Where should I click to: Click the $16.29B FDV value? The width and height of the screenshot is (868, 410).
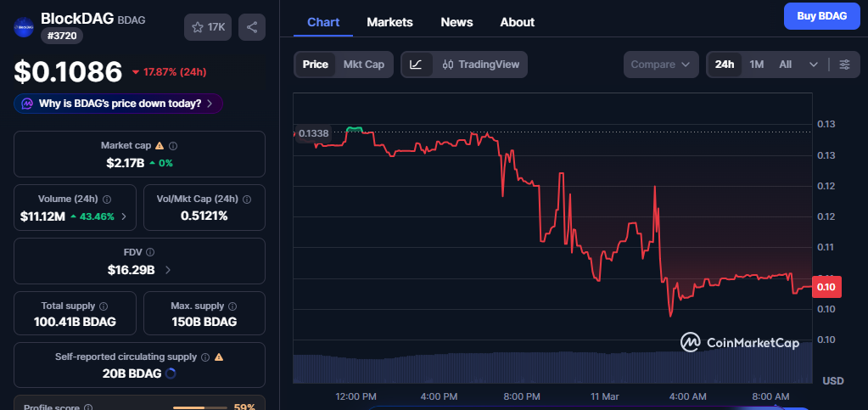coord(132,271)
